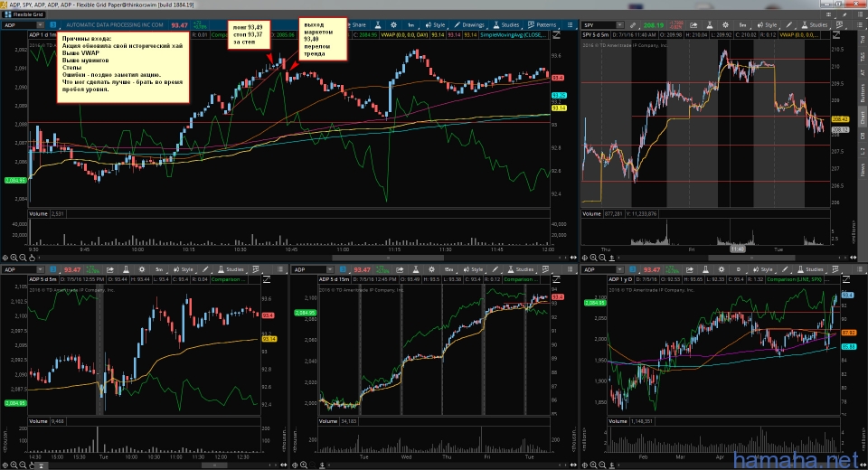The height and width of the screenshot is (470, 868).
Task: Click horizontal scrollbar thumb under ADP 1m chart
Action: (x=388, y=258)
